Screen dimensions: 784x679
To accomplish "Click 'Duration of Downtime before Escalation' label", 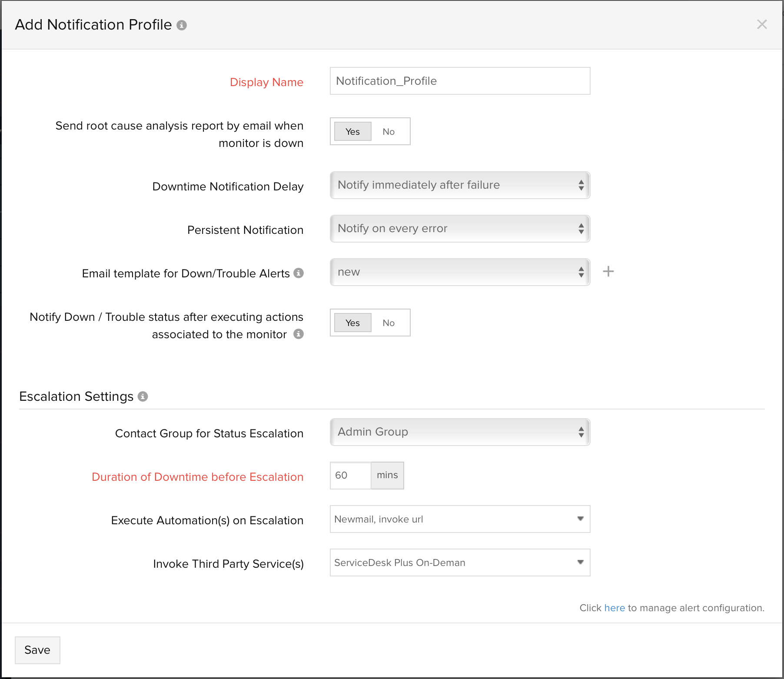I will (198, 477).
